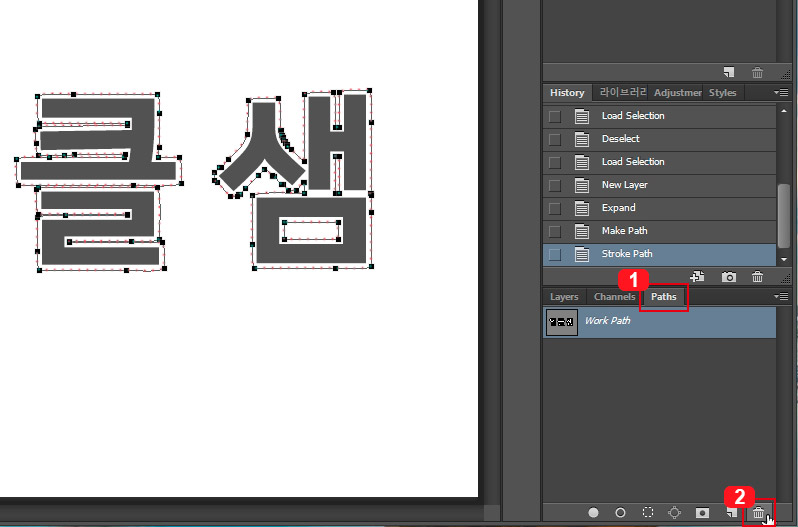Open History panel flyout menu
This screenshot has width=798, height=527.
(781, 93)
